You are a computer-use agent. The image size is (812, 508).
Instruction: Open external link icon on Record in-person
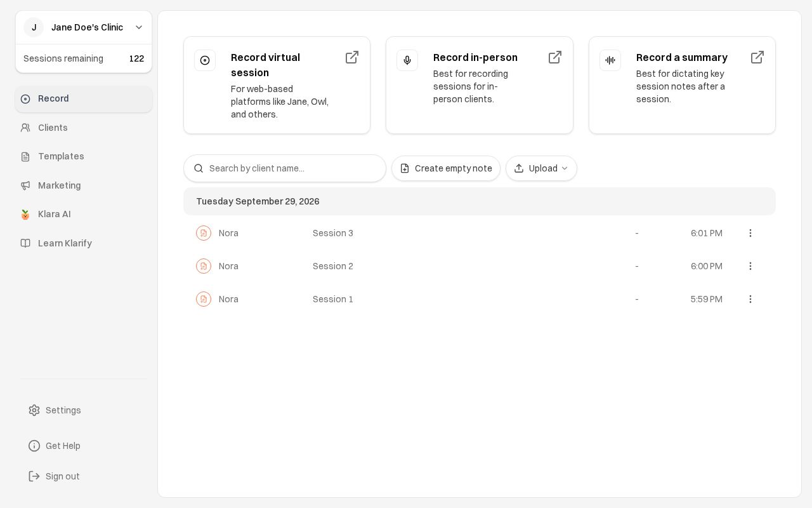coord(555,57)
